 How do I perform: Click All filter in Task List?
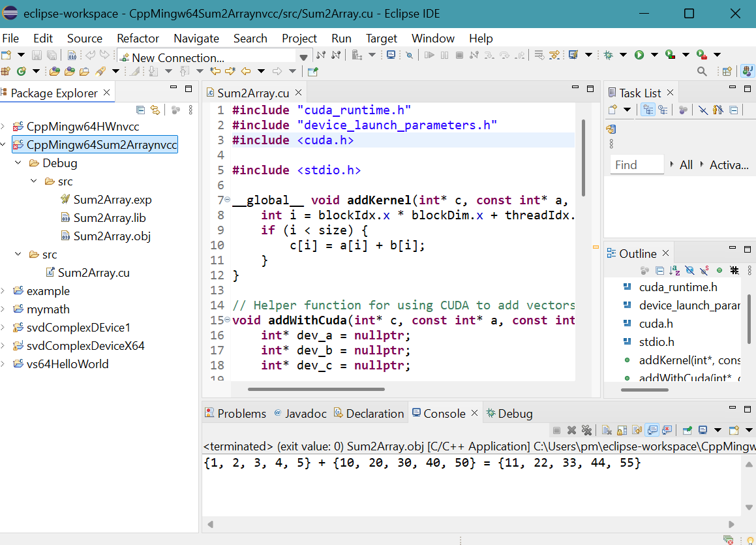pos(686,165)
